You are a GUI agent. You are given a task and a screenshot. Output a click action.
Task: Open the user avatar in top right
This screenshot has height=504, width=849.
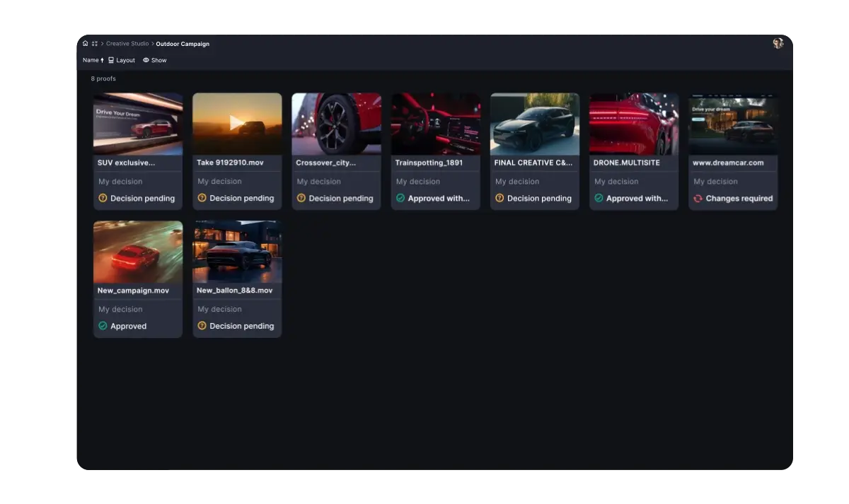(778, 43)
